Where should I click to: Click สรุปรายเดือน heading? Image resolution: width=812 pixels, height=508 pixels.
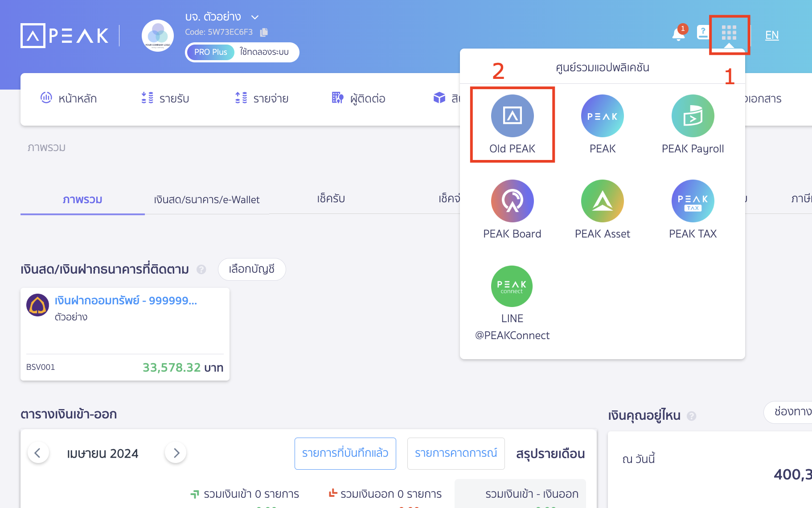coord(550,454)
